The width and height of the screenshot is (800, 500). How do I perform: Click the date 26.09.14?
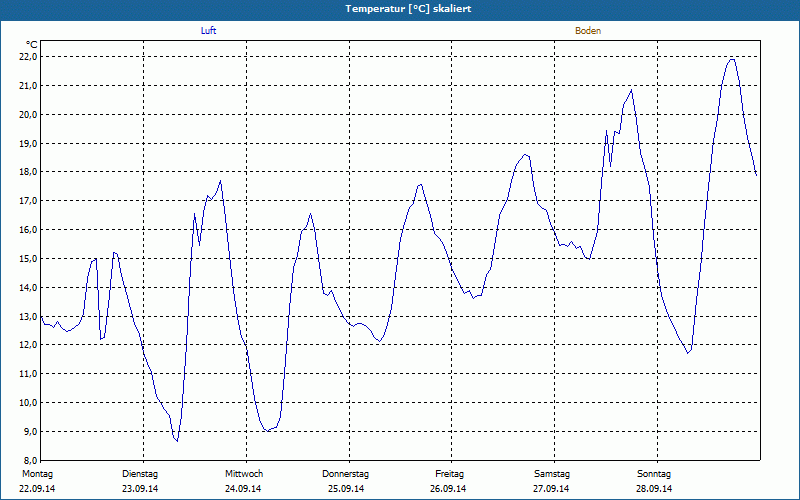pyautogui.click(x=448, y=489)
